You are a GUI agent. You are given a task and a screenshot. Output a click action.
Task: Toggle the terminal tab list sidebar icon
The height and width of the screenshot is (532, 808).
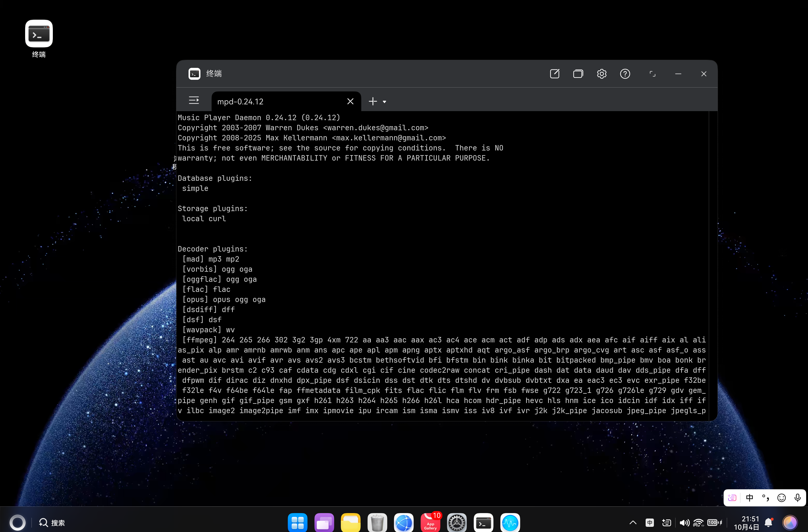[x=194, y=100]
